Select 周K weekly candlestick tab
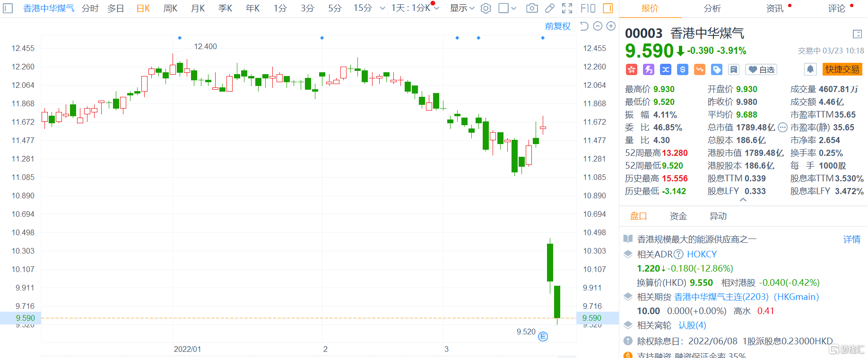The height and width of the screenshot is (358, 868). (170, 8)
